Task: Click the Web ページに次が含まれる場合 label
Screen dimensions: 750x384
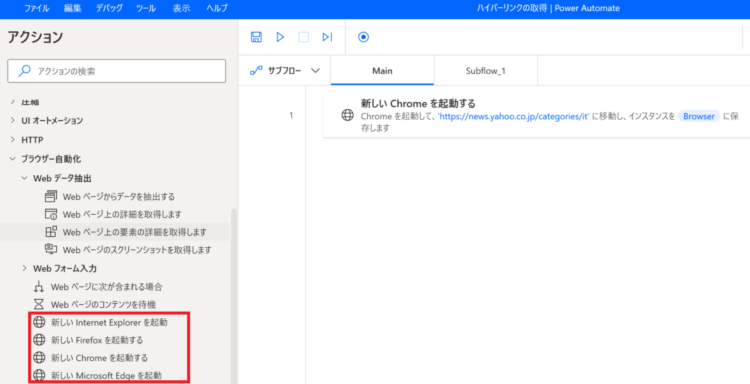Action: pyautogui.click(x=107, y=287)
